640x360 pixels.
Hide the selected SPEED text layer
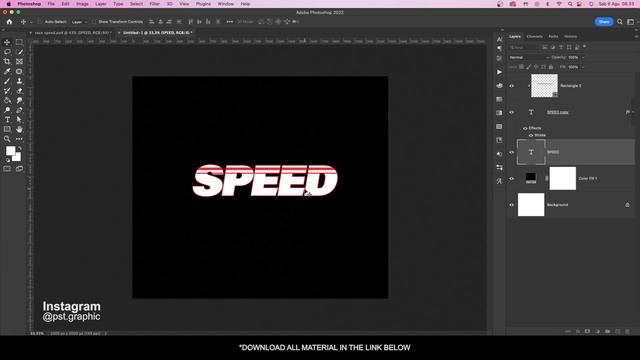point(511,152)
